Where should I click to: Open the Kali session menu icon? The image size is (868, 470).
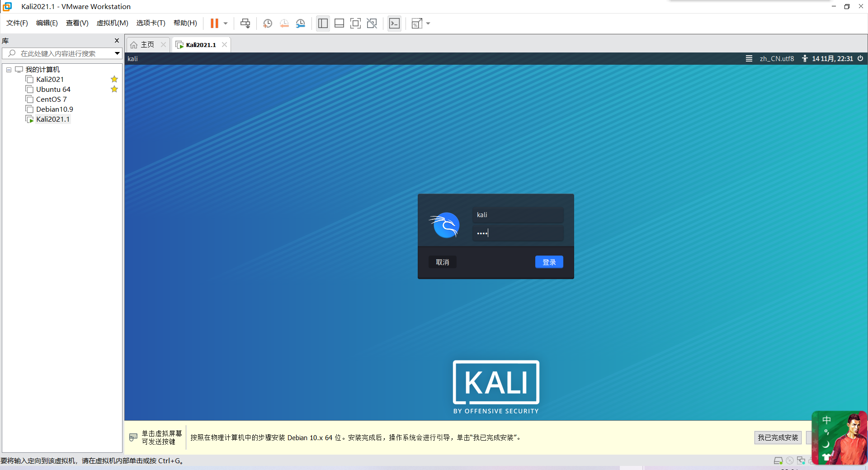[x=749, y=58]
